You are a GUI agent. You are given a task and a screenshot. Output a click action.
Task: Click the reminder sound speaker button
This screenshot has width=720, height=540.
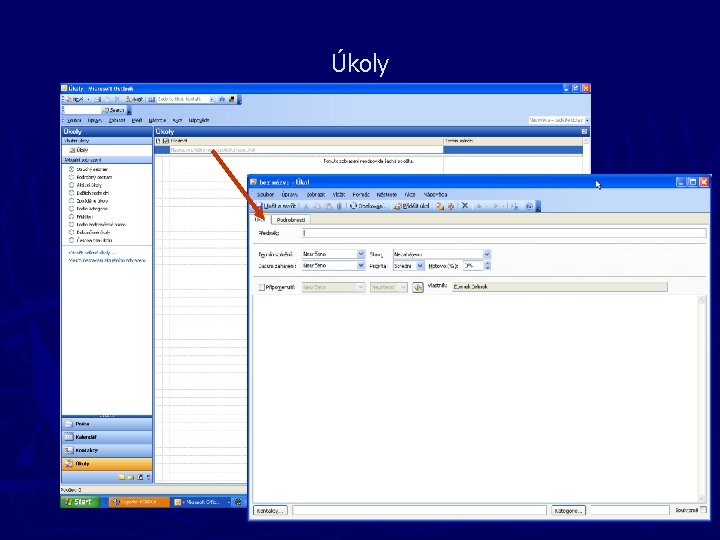click(417, 287)
